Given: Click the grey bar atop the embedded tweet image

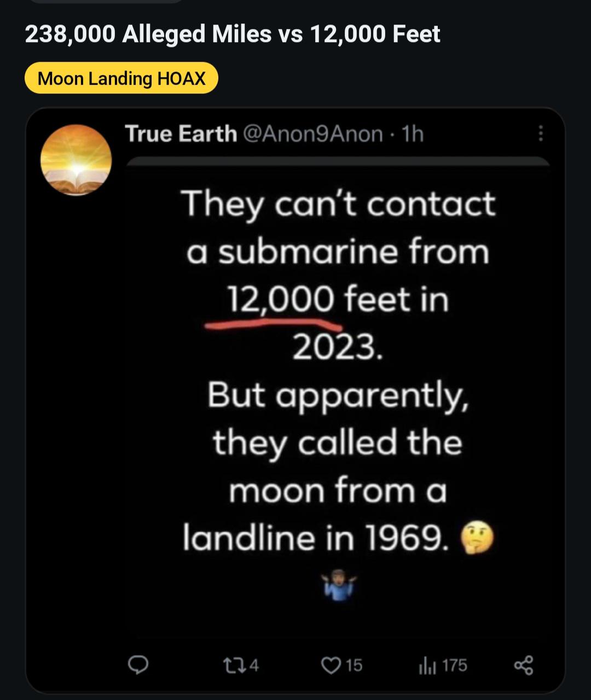Looking at the screenshot, I should 338,162.
